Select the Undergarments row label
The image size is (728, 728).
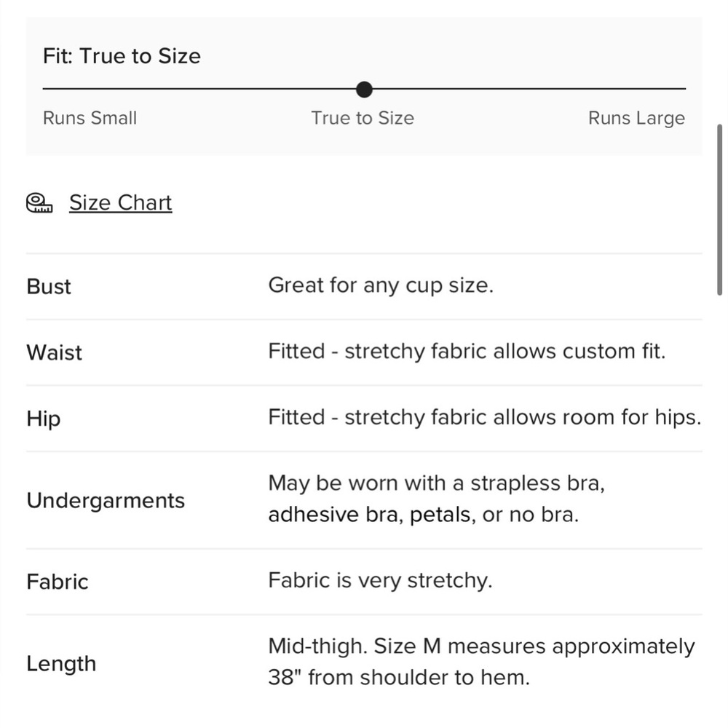tap(106, 501)
